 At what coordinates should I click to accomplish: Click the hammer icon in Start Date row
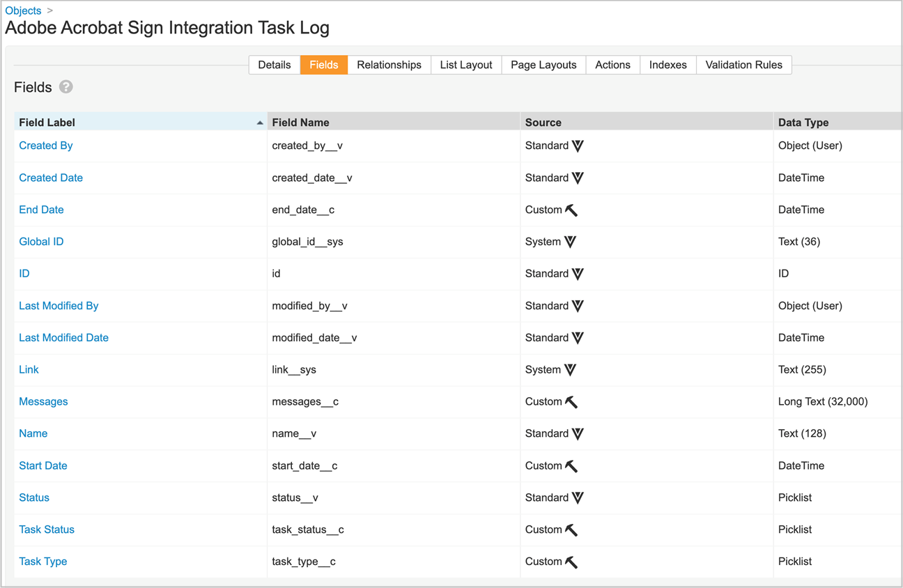click(571, 466)
